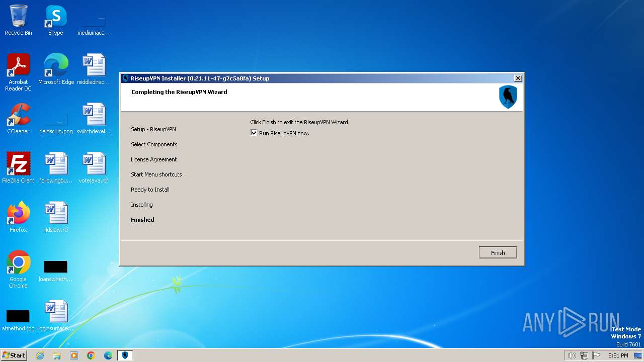Image resolution: width=644 pixels, height=362 pixels.
Task: Click RiseupVPN installer taskbar button
Action: 125,355
